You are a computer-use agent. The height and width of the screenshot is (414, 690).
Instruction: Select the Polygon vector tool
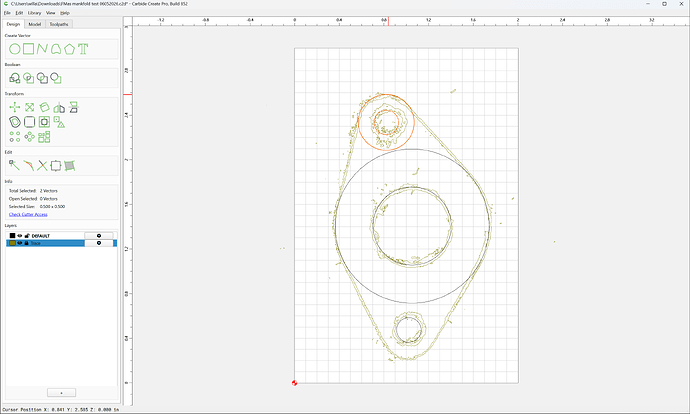70,49
